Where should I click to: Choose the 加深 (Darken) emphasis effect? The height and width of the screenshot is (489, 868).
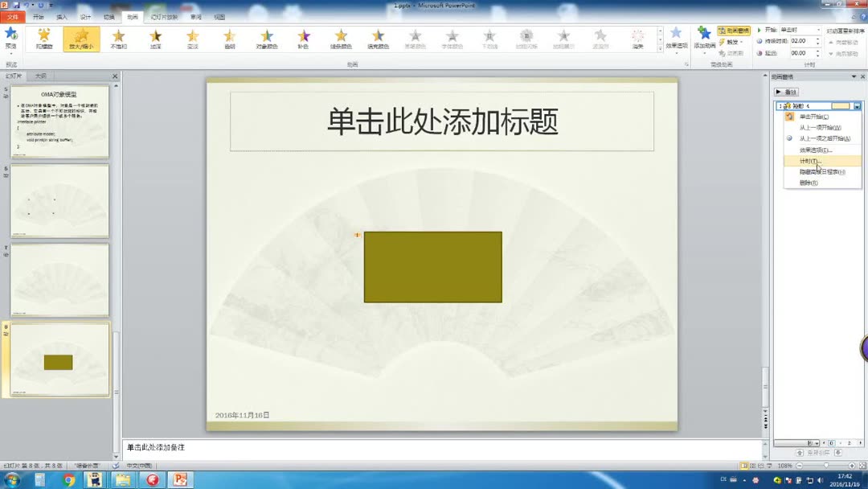(x=156, y=36)
